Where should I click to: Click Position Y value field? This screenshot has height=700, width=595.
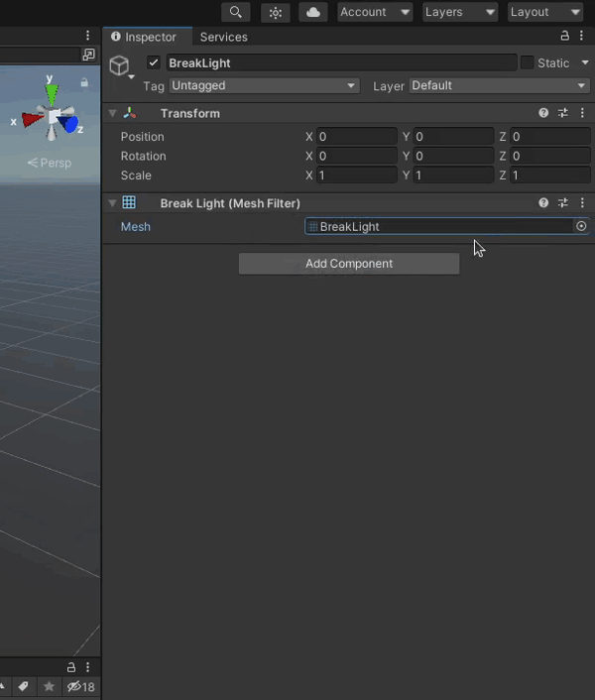[453, 136]
